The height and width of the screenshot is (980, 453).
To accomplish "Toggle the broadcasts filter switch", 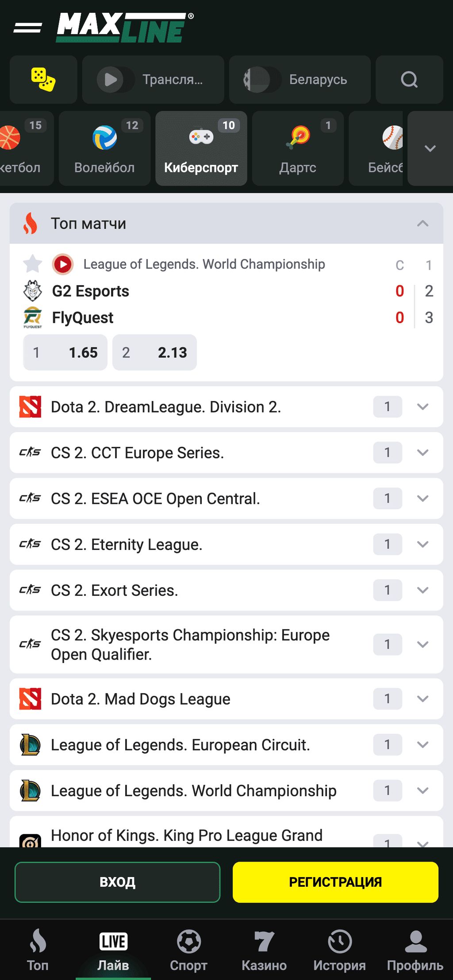I will click(115, 80).
